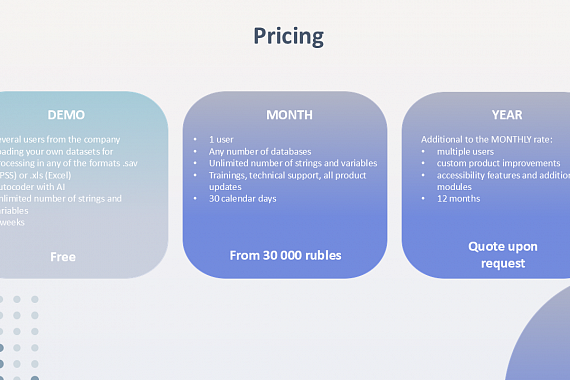Click the 30 calendar days item
Image resolution: width=570 pixels, height=380 pixels.
pyautogui.click(x=242, y=199)
